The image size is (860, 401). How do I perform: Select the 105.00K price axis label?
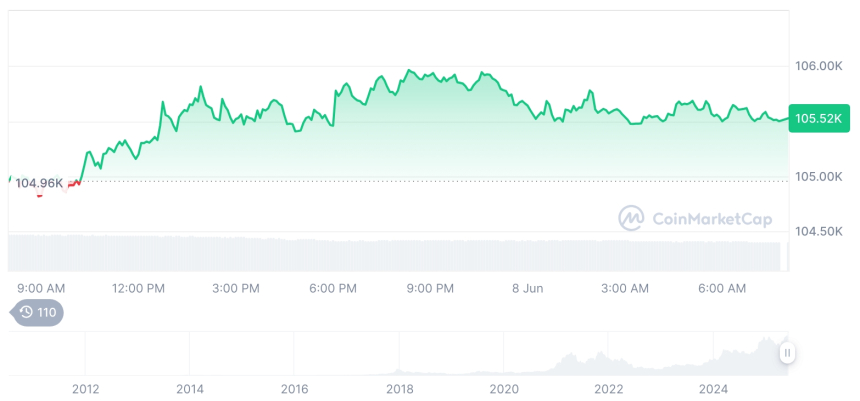(818, 177)
